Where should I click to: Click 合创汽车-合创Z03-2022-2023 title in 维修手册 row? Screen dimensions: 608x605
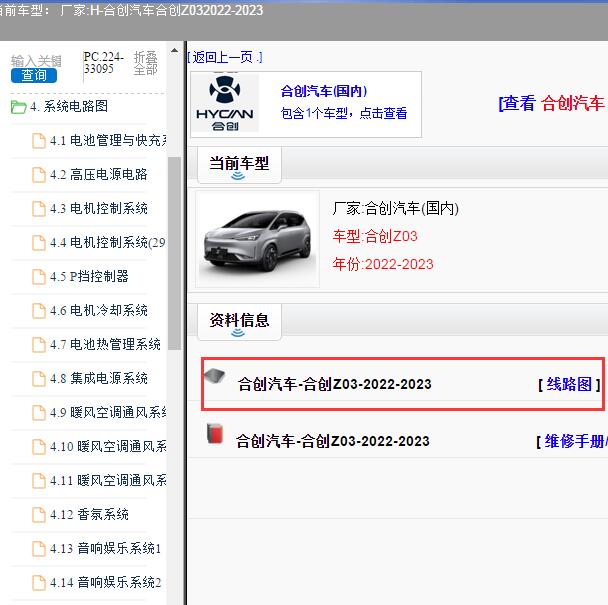tap(333, 441)
